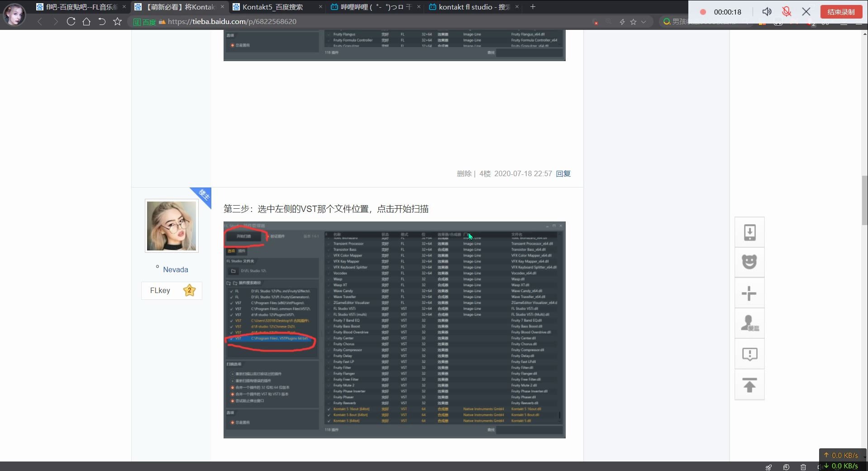Toggle the bookmark star in the address bar
This screenshot has width=868, height=471.
(632, 21)
